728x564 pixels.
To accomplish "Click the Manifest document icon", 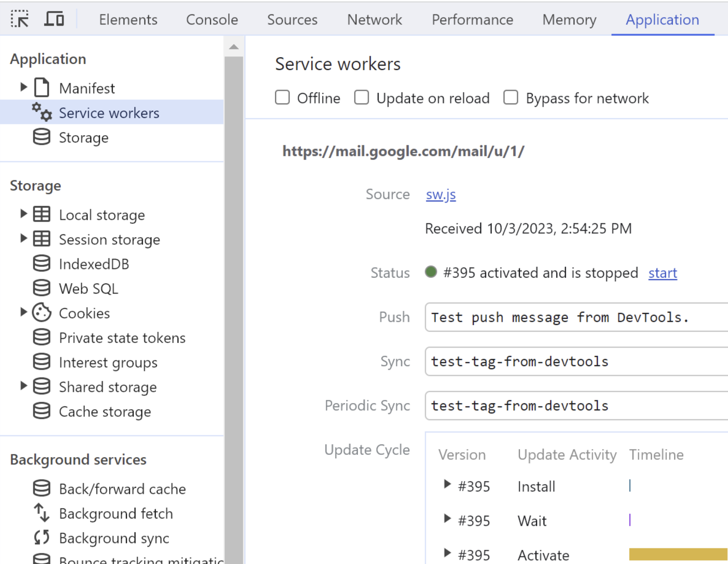I will click(42, 88).
